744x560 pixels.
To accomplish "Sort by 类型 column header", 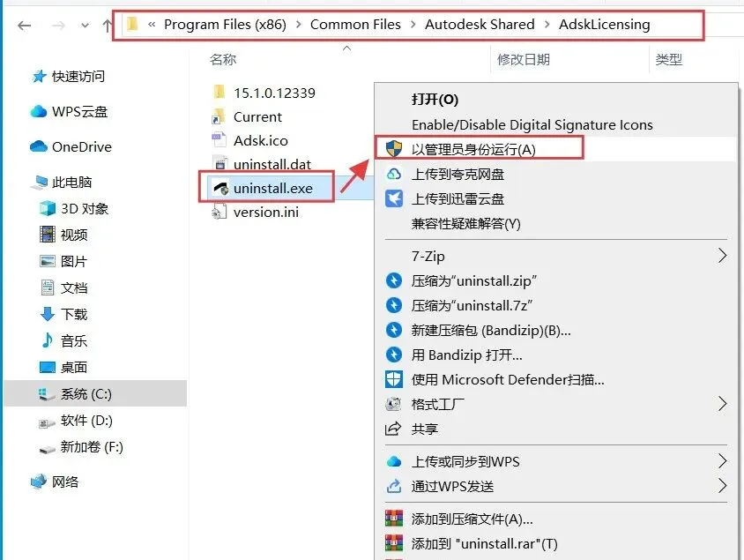I will [668, 59].
